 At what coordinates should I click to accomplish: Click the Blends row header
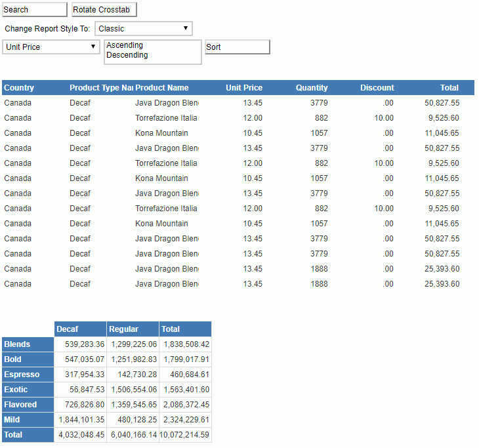pyautogui.click(x=28, y=344)
